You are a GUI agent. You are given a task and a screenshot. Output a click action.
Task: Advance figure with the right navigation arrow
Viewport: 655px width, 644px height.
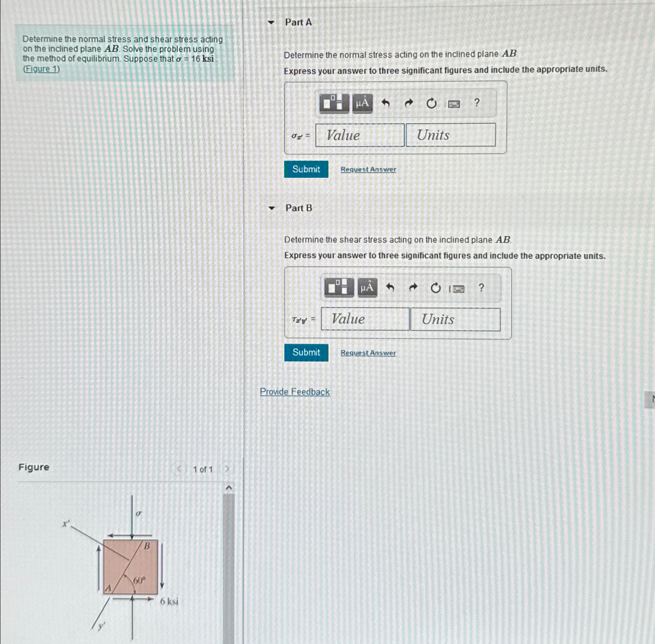point(227,469)
